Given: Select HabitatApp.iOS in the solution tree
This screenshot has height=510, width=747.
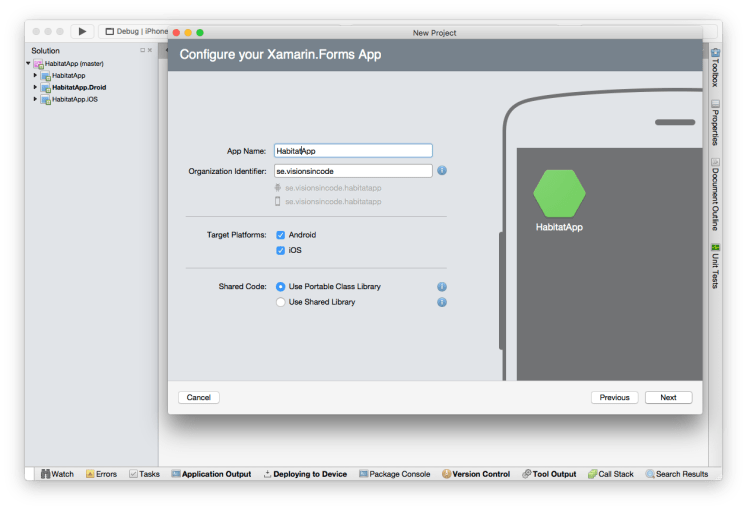Looking at the screenshot, I should pyautogui.click(x=75, y=100).
